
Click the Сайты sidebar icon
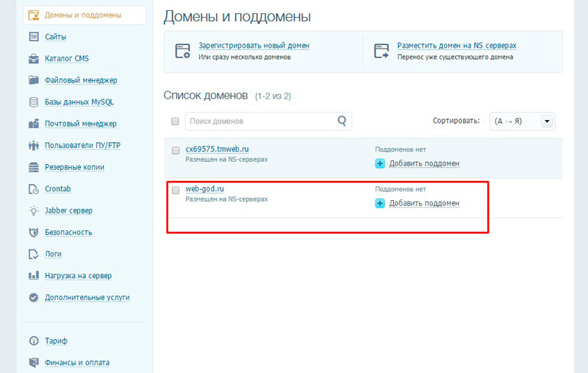coord(34,37)
